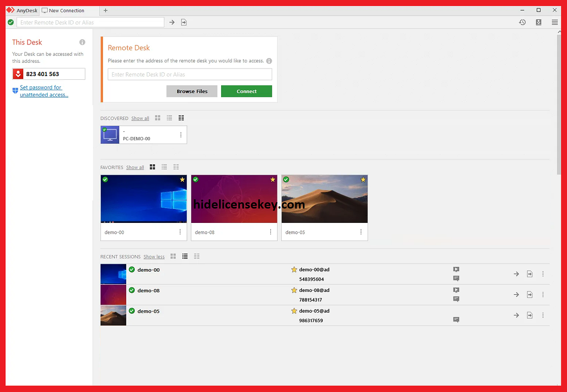Open the Address Book

539,22
